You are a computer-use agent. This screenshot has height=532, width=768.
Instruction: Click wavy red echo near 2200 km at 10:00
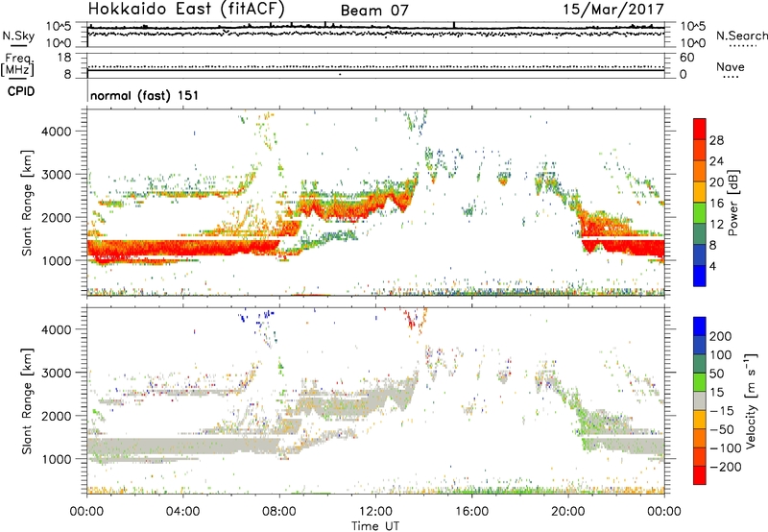pos(327,210)
